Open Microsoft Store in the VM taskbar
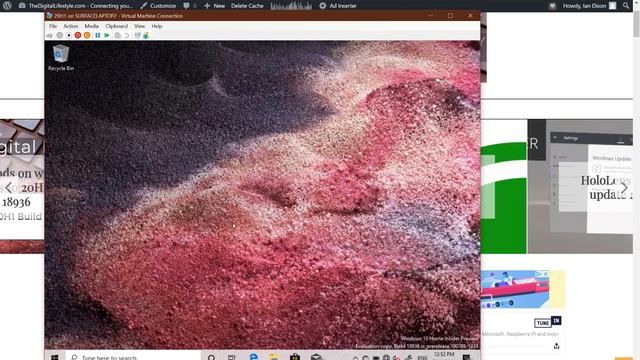The image size is (640, 360). (x=295, y=357)
